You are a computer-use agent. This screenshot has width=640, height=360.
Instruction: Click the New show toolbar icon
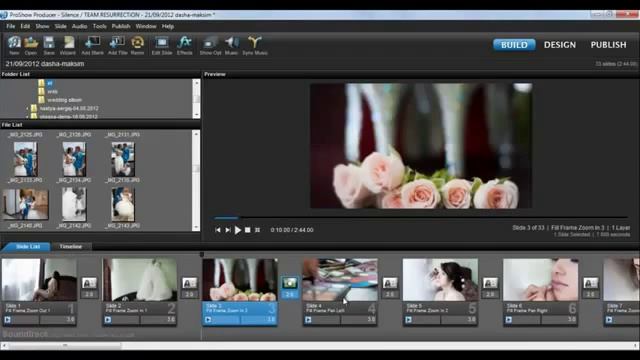[14, 45]
